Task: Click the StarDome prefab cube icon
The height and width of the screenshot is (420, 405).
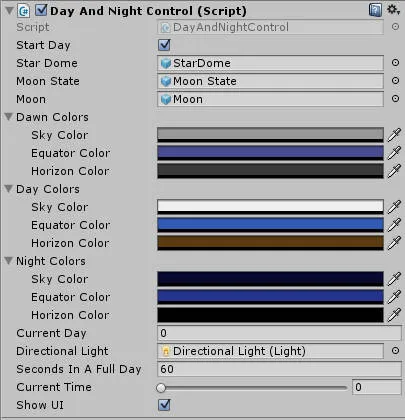Action: point(166,63)
